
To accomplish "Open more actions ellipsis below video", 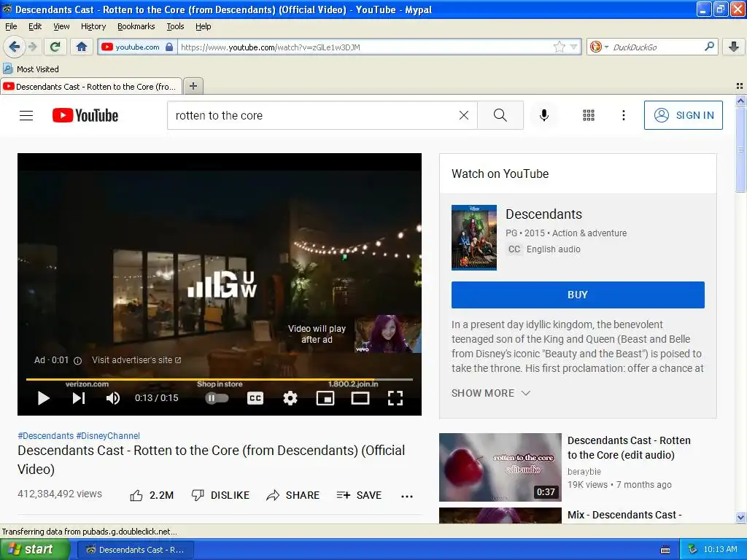I will (x=407, y=496).
